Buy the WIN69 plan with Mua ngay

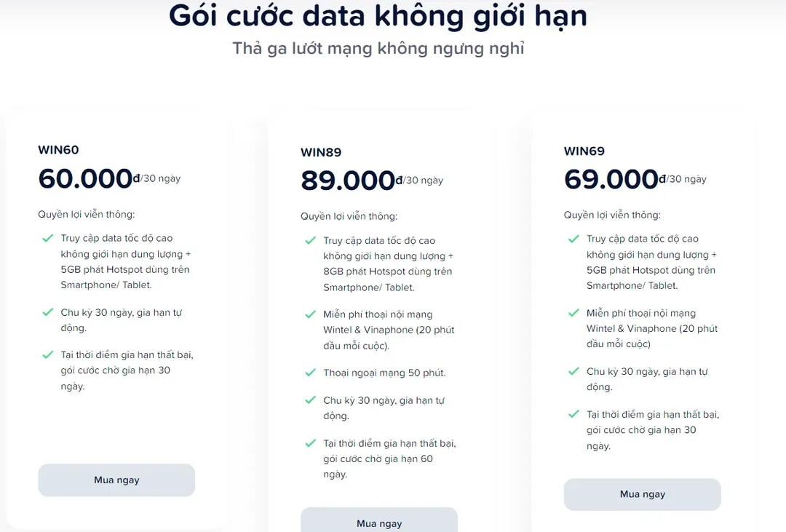click(x=642, y=494)
